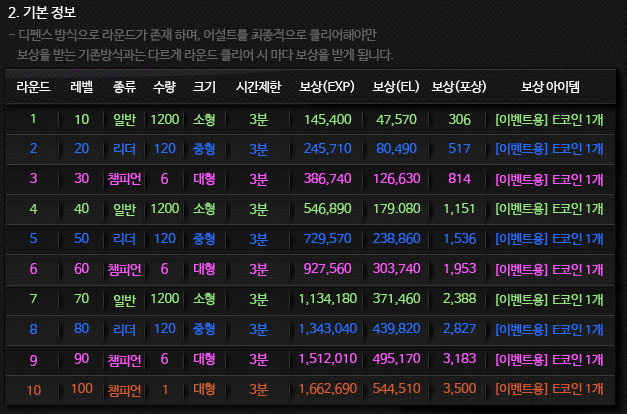The image size is (627, 414).
Task: Click the level 50 cell
Action: (81, 239)
